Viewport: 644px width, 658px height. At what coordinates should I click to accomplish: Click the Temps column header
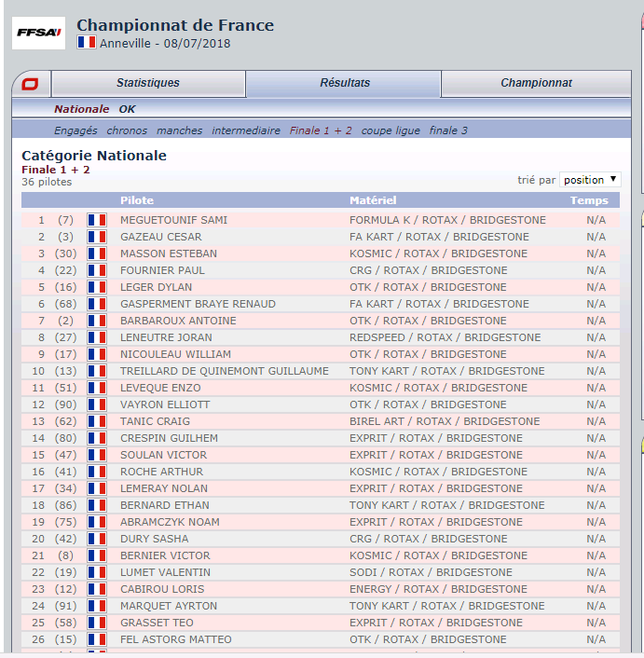(x=589, y=200)
